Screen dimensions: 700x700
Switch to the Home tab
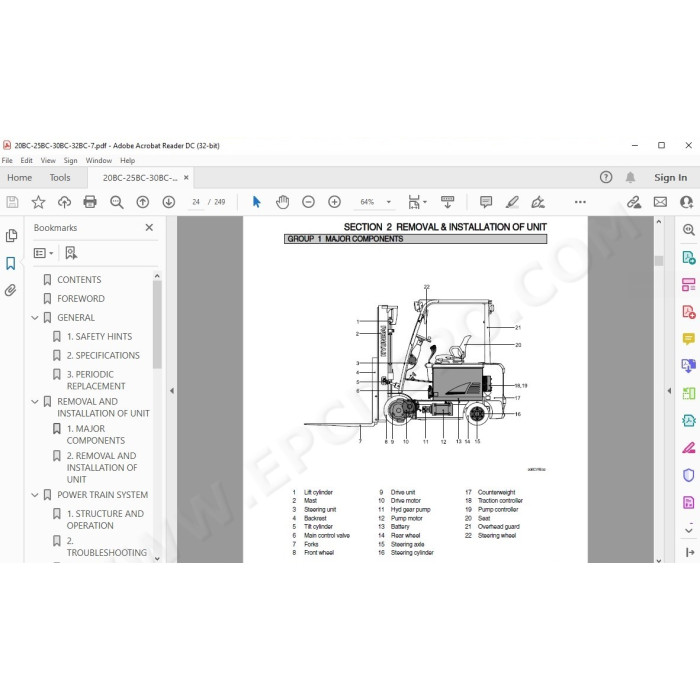click(x=19, y=178)
